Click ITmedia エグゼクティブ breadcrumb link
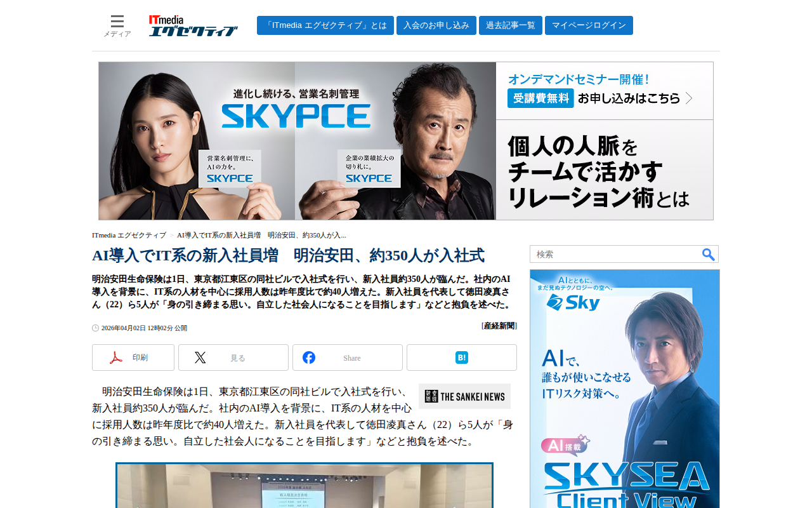 click(129, 235)
